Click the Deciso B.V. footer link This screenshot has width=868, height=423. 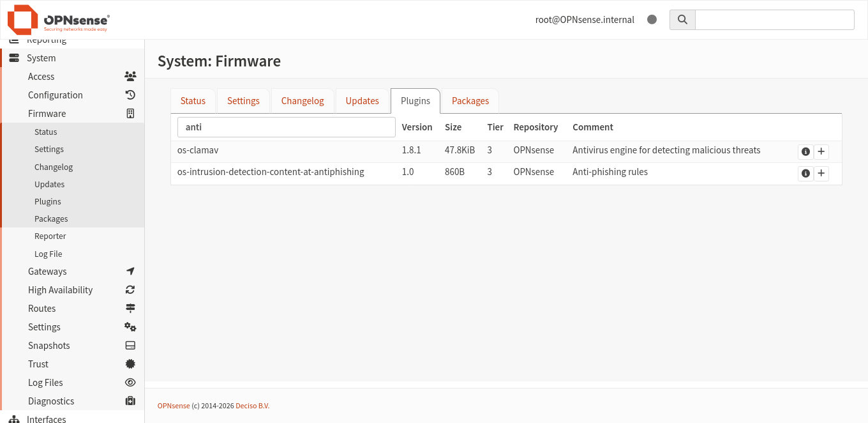pyautogui.click(x=253, y=406)
